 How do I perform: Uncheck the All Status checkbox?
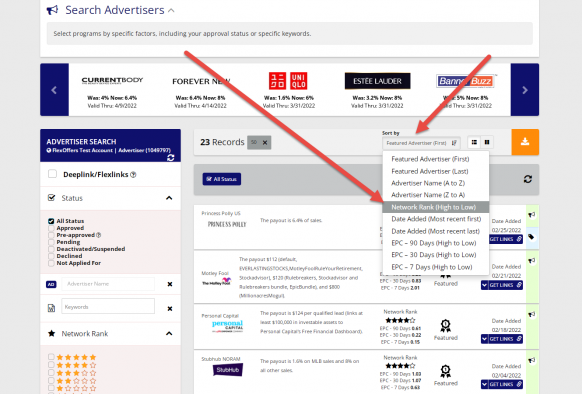click(51, 221)
